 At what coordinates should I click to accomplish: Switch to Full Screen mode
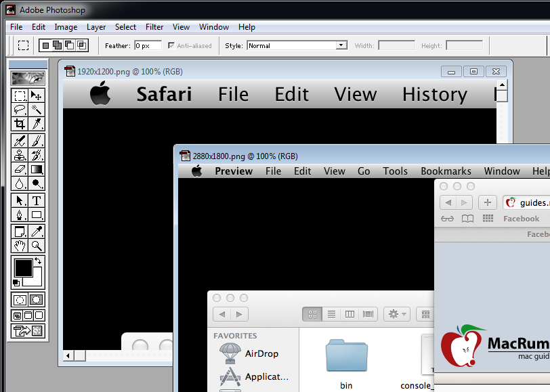point(39,315)
